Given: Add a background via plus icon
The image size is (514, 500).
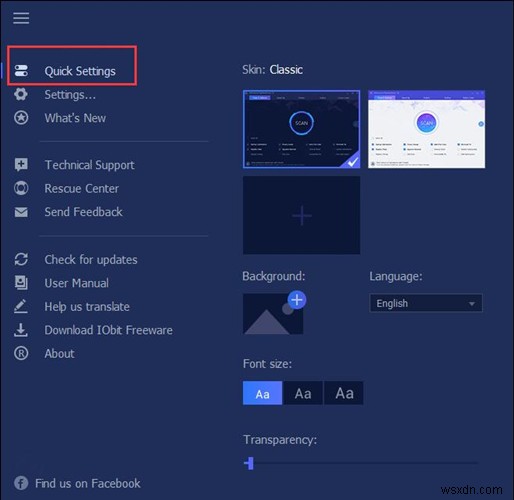Looking at the screenshot, I should coord(297,300).
